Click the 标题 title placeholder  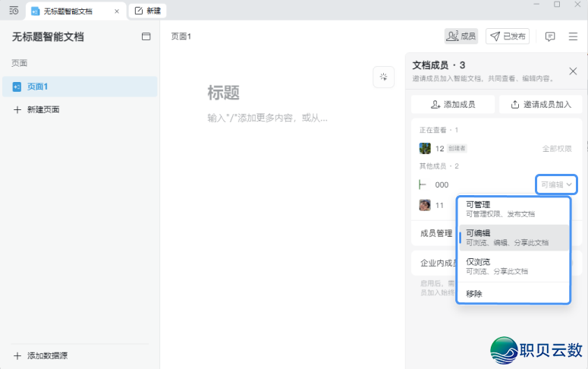pyautogui.click(x=224, y=93)
